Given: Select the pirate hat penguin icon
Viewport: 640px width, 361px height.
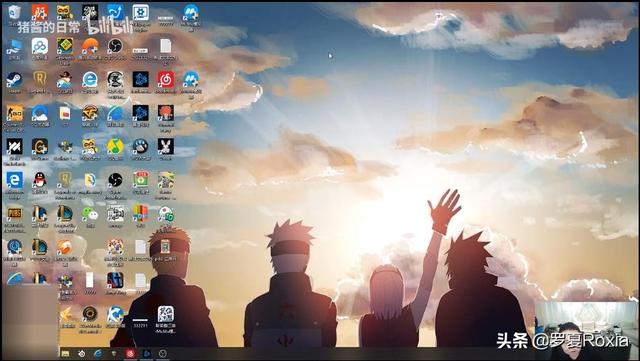Looking at the screenshot, I should [64, 79].
